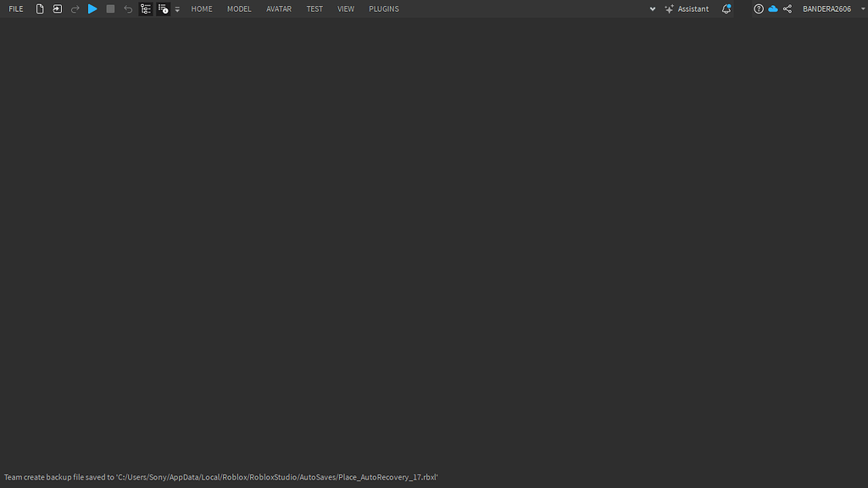Open a file using the import icon

pyautogui.click(x=57, y=8)
